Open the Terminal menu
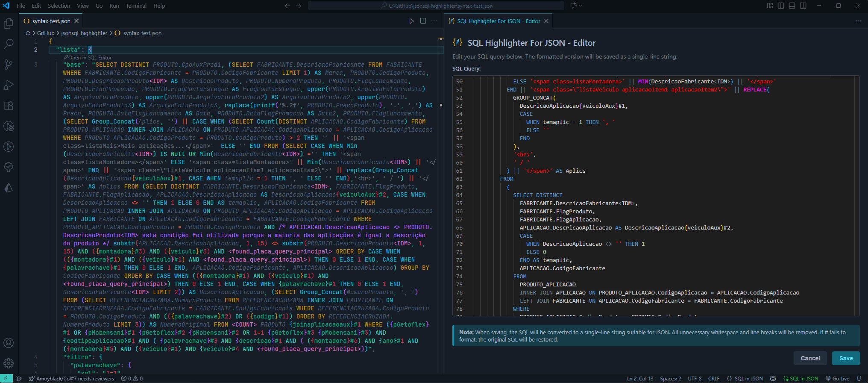Viewport: 868px width, 383px height. click(x=136, y=6)
